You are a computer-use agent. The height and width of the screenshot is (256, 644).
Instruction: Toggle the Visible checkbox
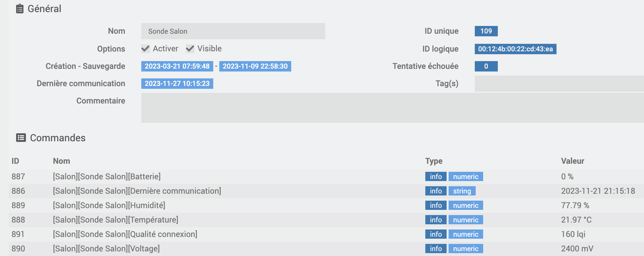(x=190, y=49)
